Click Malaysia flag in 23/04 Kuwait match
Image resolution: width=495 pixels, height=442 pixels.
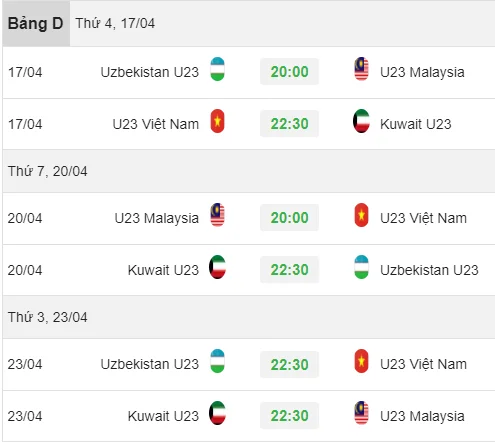coord(361,413)
